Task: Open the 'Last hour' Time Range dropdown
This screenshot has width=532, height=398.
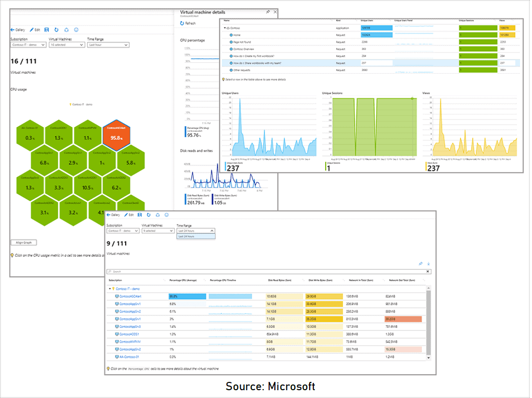Action: coord(108,45)
